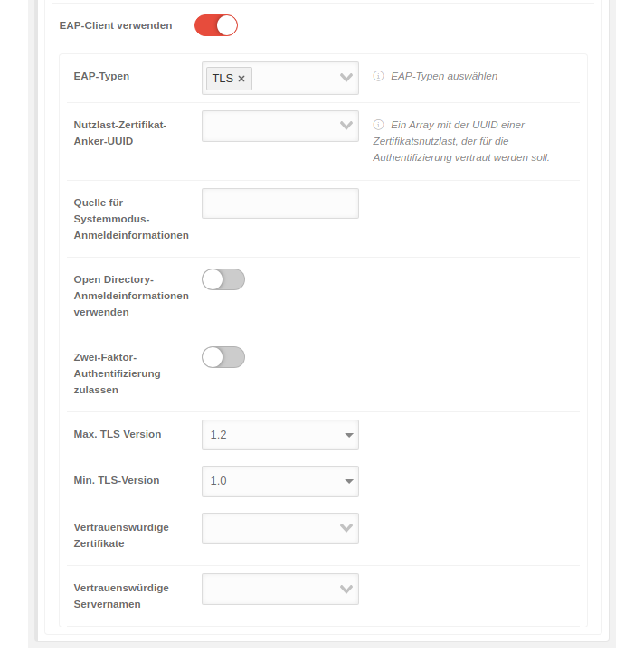
Task: Click the Zwei-Faktor-Authentifizierung zulassen label
Action: tap(117, 373)
